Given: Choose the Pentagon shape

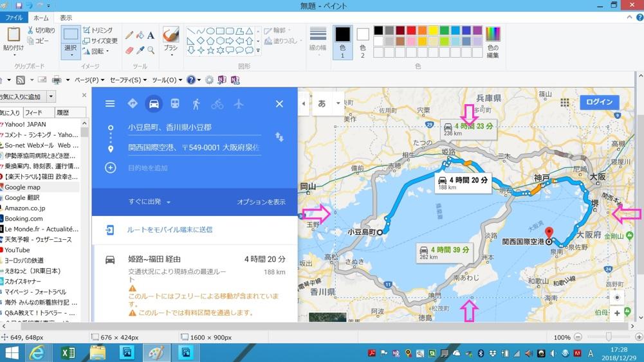Looking at the screenshot, I should (210, 41).
